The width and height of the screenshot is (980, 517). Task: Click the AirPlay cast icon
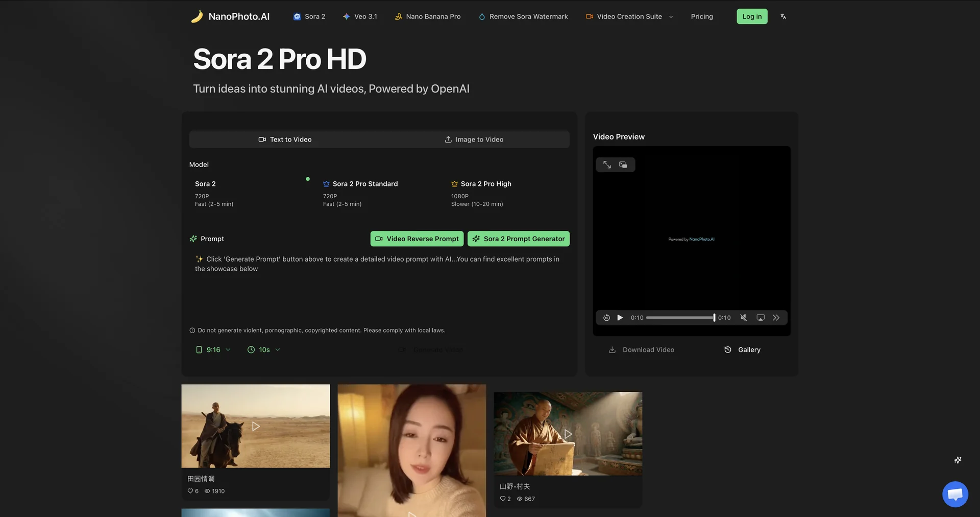point(761,318)
